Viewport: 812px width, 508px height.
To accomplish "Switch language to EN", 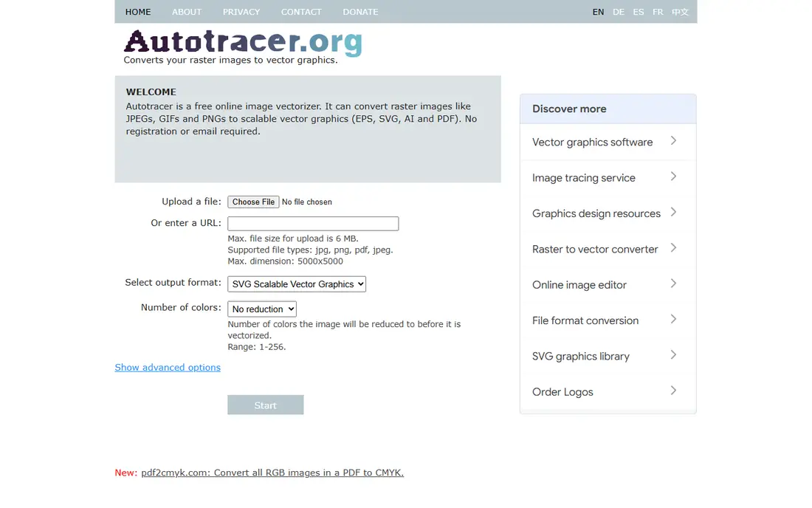I will 598,12.
